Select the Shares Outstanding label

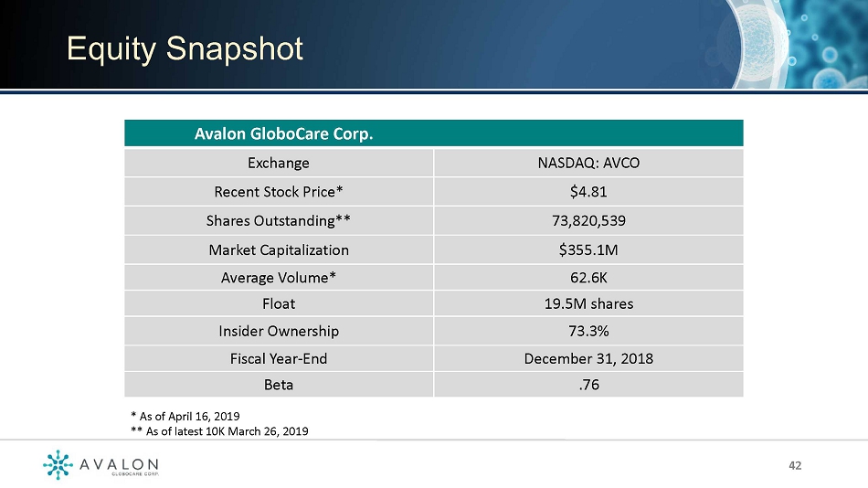coord(279,221)
